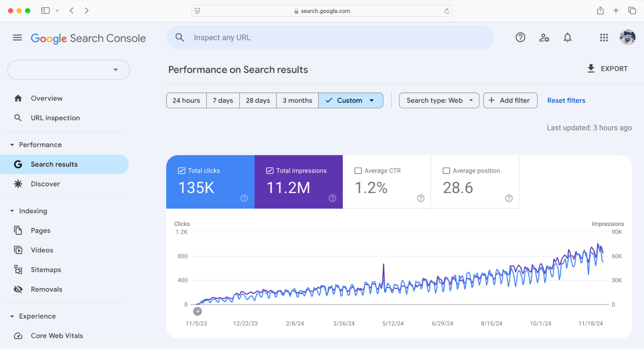
Task: Disable the Total clicks metric
Action: pos(181,171)
